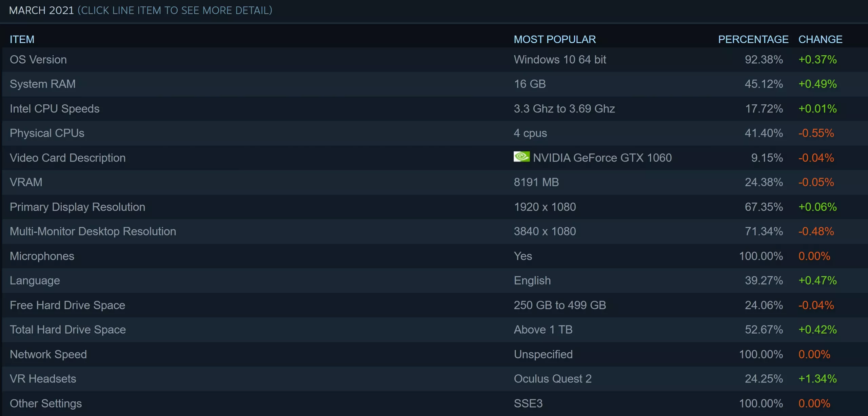The height and width of the screenshot is (416, 868).
Task: Click the NVIDIA GeForce GTX 1060 text
Action: click(x=602, y=158)
